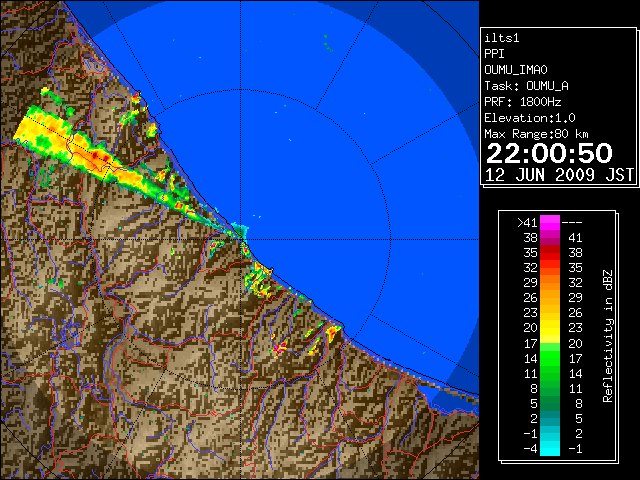
Task: Click the radar site at range-ring center
Action: [x=241, y=239]
